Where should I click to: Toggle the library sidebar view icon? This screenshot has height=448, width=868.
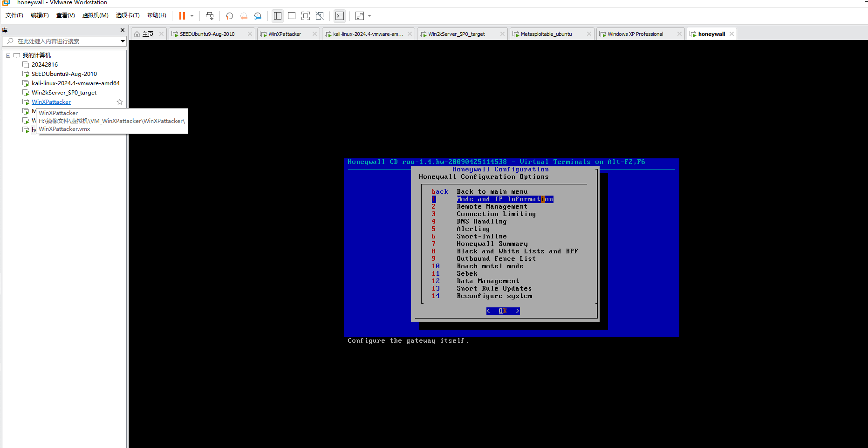tap(278, 16)
